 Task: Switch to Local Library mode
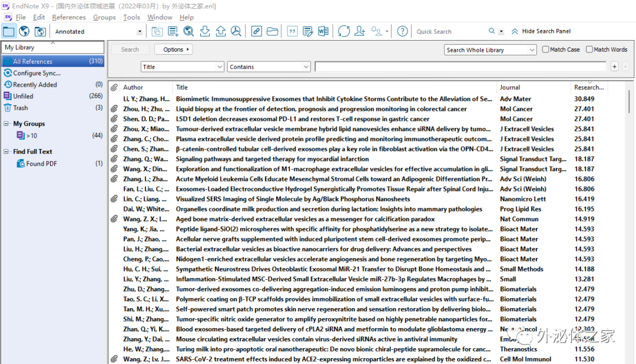(x=8, y=31)
